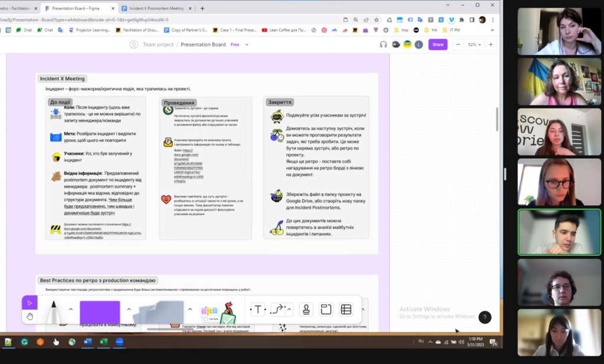Zoom in with the plus button
604x364 pixels.
pyautogui.click(x=491, y=45)
